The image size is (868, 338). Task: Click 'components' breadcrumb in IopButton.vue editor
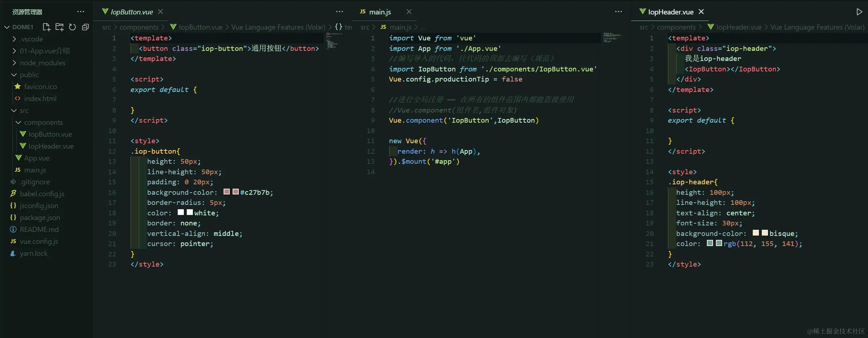click(x=139, y=27)
